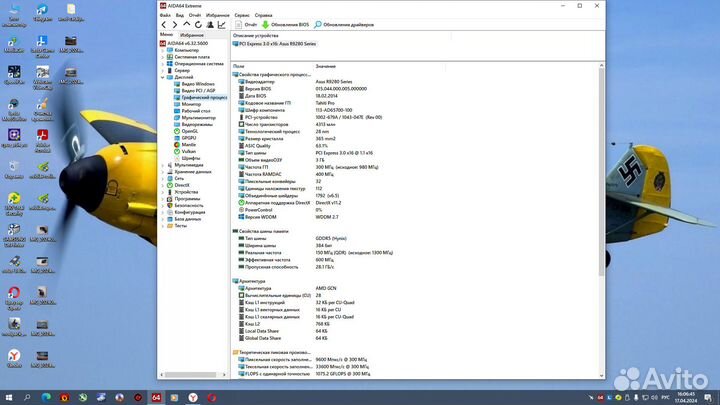Select the База данных tree item

point(184,219)
